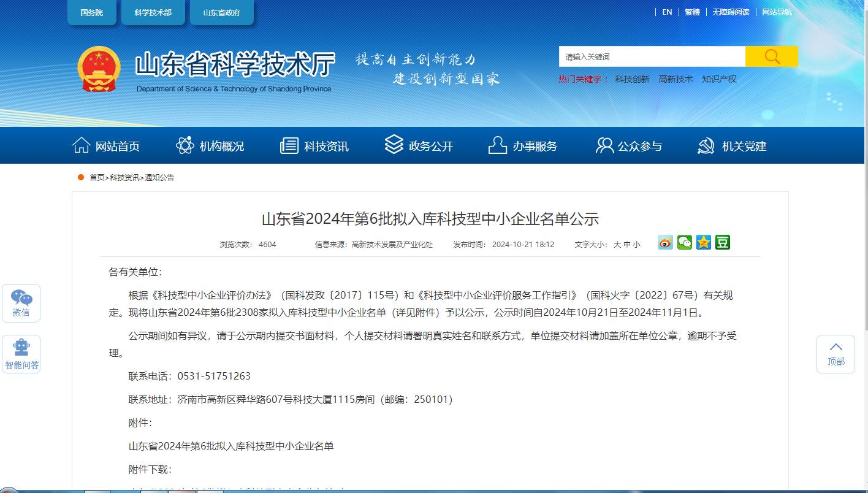
Task: Open the 微信 floating sidebar widget
Action: [21, 303]
